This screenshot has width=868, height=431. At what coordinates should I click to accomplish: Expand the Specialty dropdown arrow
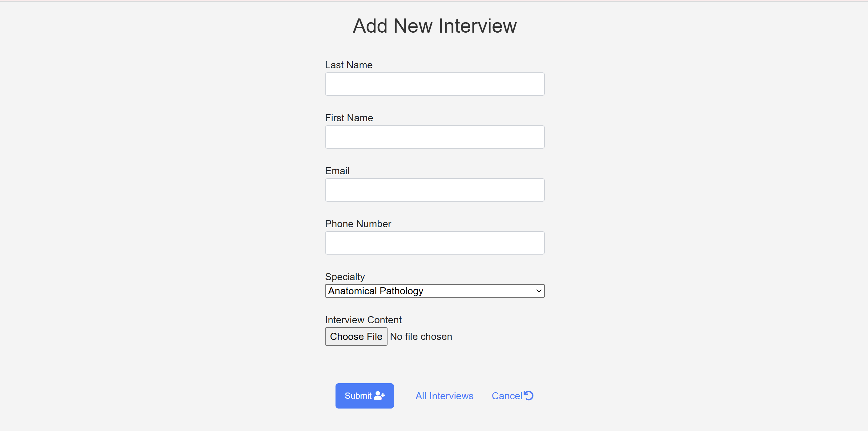point(538,291)
